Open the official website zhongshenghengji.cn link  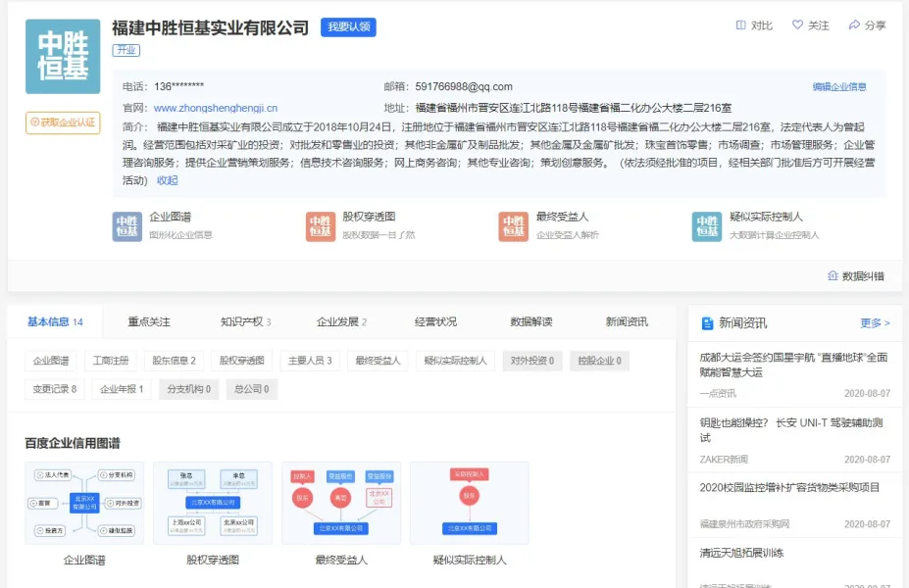[x=215, y=108]
